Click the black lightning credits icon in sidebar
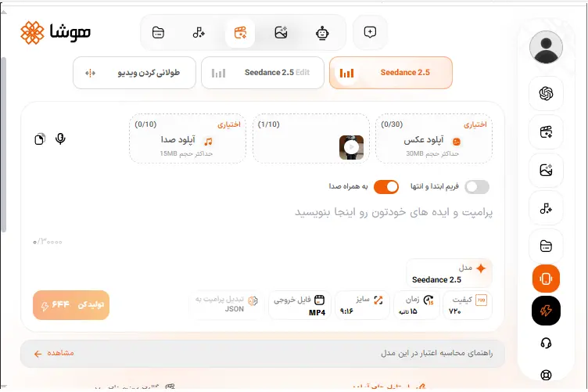This screenshot has height=392, width=588. (x=546, y=311)
